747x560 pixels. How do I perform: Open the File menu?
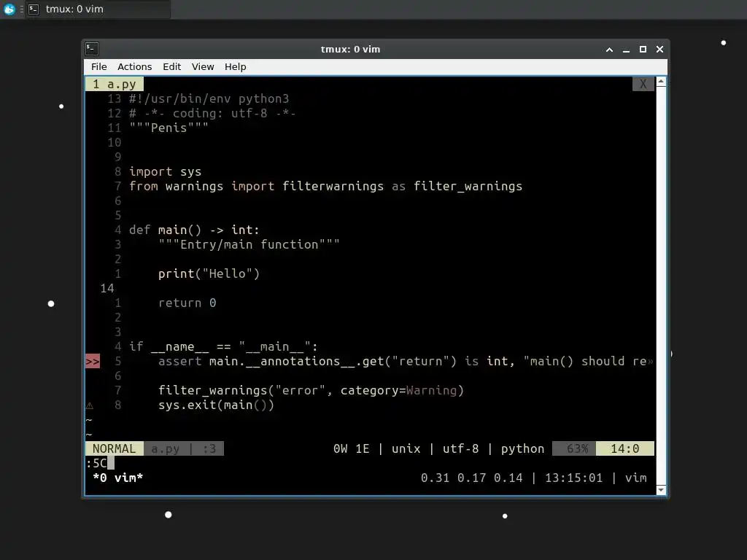98,66
